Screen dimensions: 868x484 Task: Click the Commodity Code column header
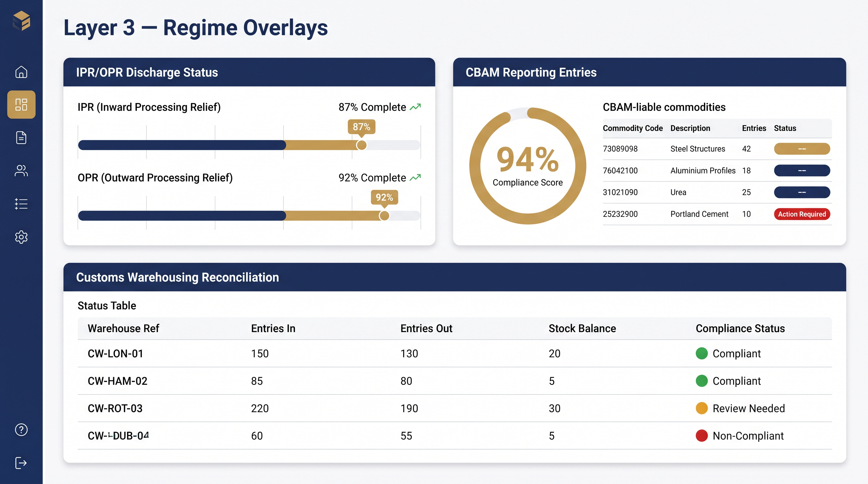click(x=632, y=128)
